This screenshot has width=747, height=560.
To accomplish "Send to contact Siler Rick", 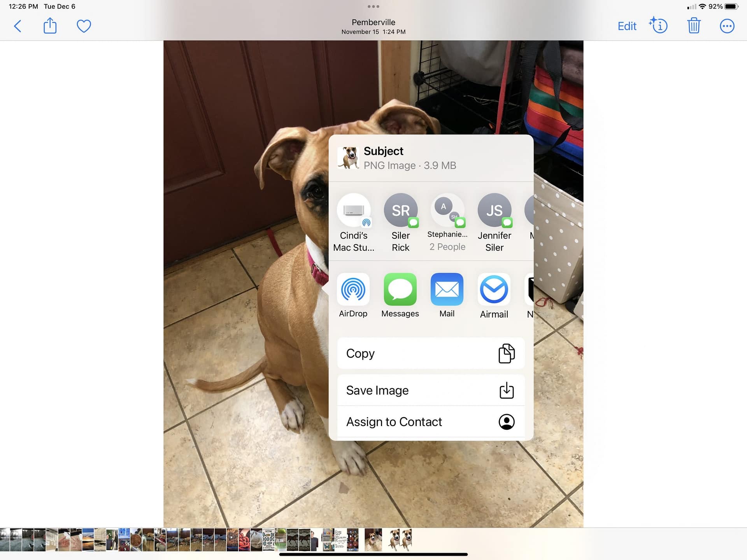I will point(400,211).
